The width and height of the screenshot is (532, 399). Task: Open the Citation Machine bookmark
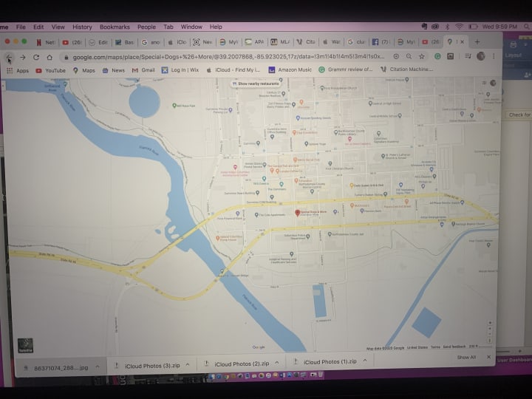coord(407,69)
